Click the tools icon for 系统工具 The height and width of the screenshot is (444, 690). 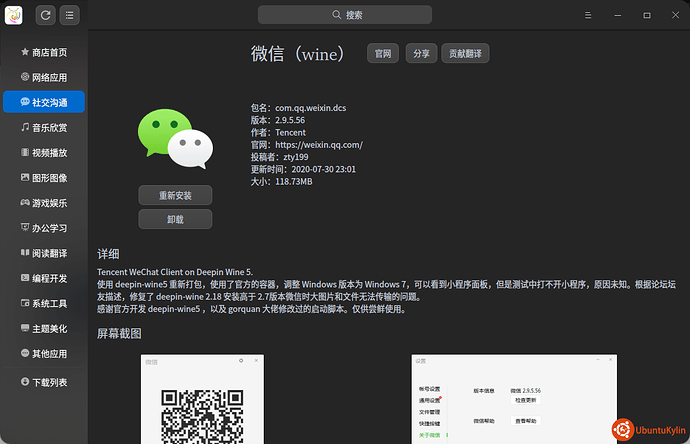(x=25, y=303)
